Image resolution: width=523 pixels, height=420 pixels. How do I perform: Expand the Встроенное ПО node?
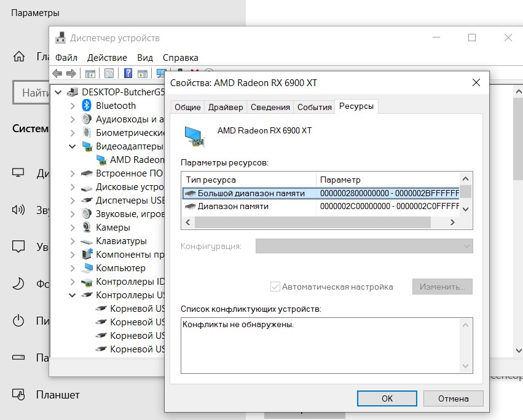(73, 173)
